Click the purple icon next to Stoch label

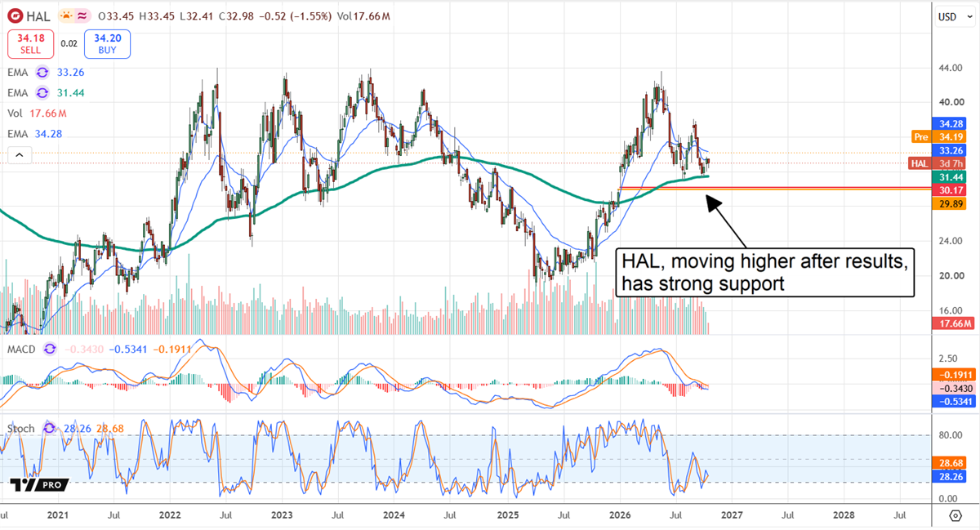[x=48, y=427]
